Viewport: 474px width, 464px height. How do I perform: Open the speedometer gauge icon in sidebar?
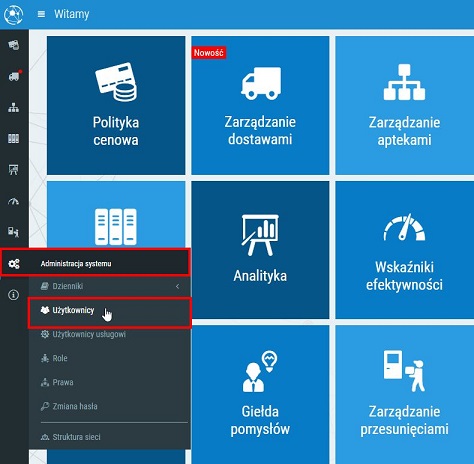click(x=13, y=201)
